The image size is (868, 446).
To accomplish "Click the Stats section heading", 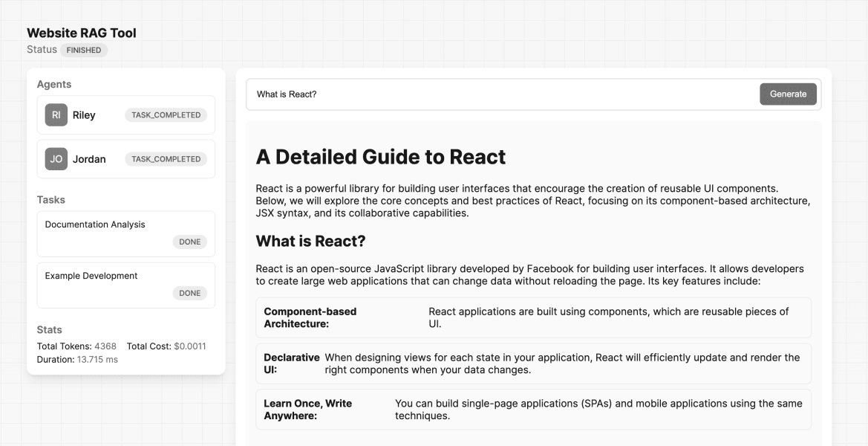I will [x=49, y=329].
